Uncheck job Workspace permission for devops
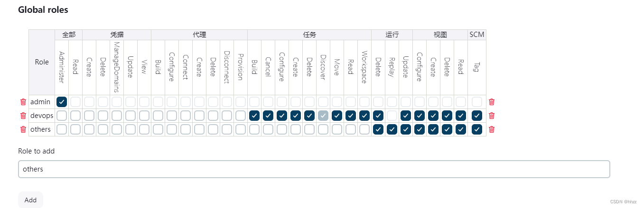This screenshot has height=208, width=644. [364, 116]
